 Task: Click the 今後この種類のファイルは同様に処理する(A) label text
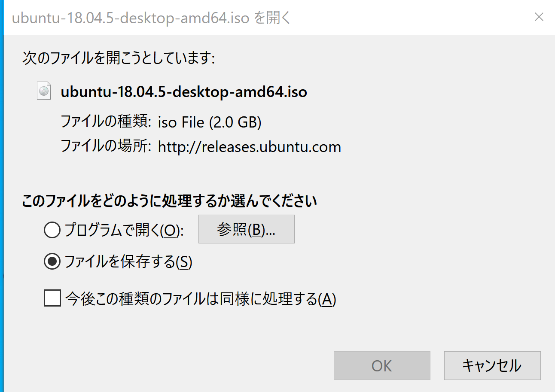[x=201, y=299]
